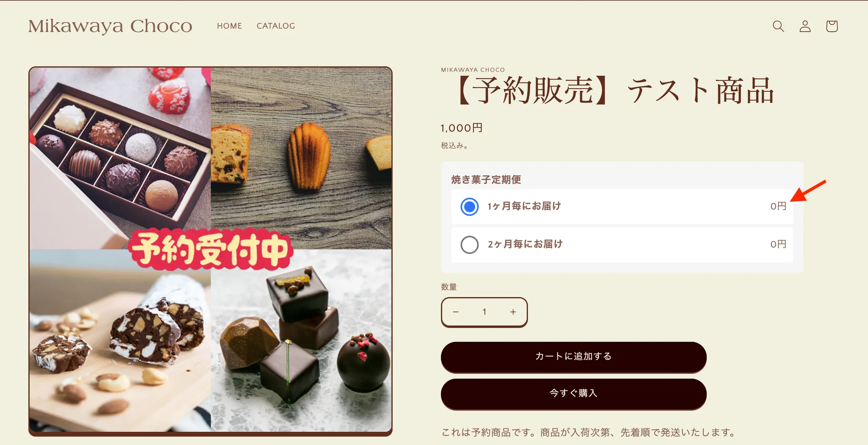
Task: Click the カートに追加する button
Action: 573,356
